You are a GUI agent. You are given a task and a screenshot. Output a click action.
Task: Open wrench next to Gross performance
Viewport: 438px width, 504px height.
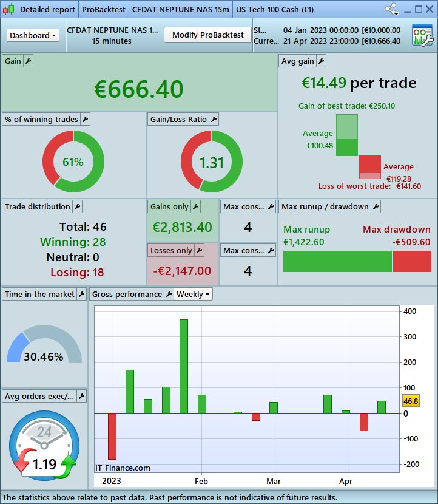coord(169,294)
